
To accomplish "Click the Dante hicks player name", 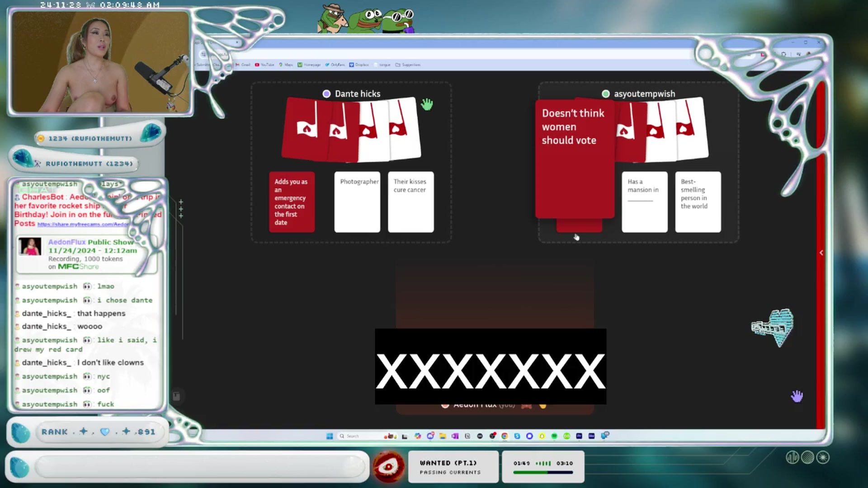I will pos(358,94).
